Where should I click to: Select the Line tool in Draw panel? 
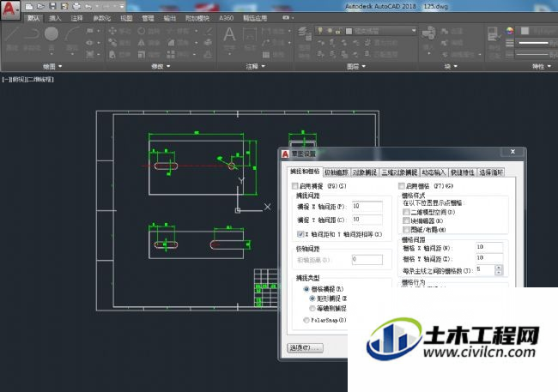(12, 38)
